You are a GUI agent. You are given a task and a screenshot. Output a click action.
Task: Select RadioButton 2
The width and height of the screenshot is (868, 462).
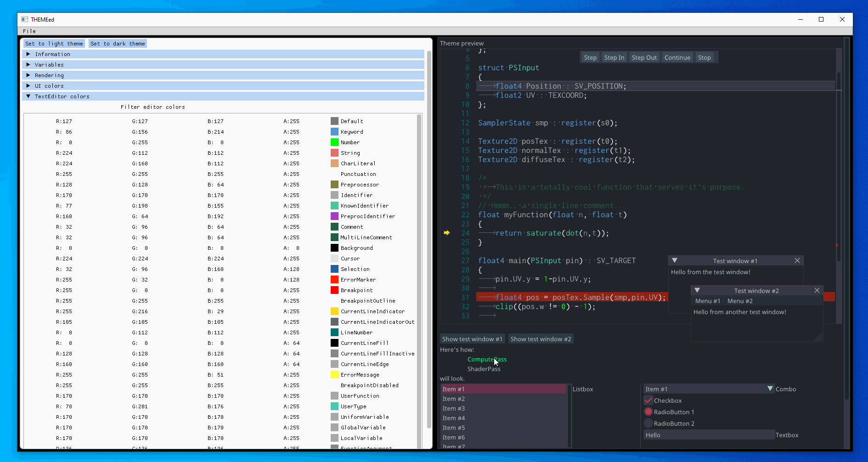(648, 423)
